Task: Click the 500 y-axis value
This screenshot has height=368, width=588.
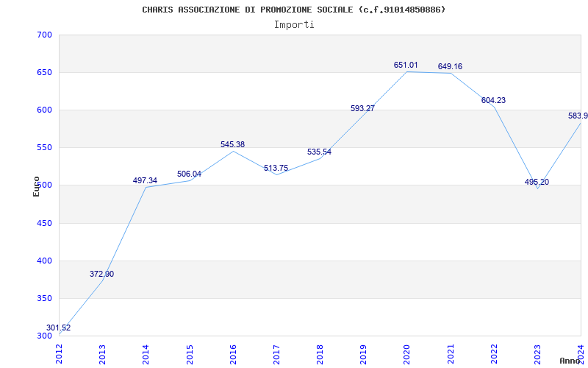Action: (x=45, y=185)
